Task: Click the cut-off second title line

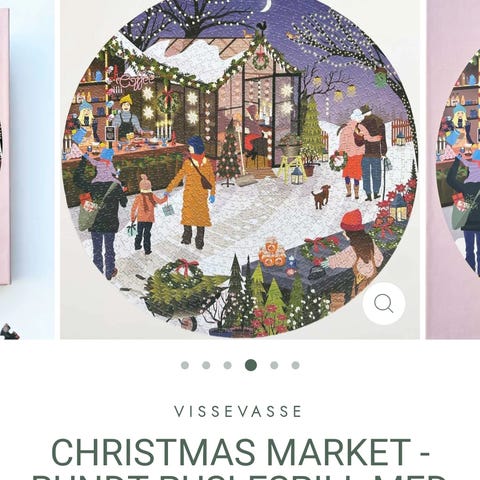Action: tap(240, 476)
